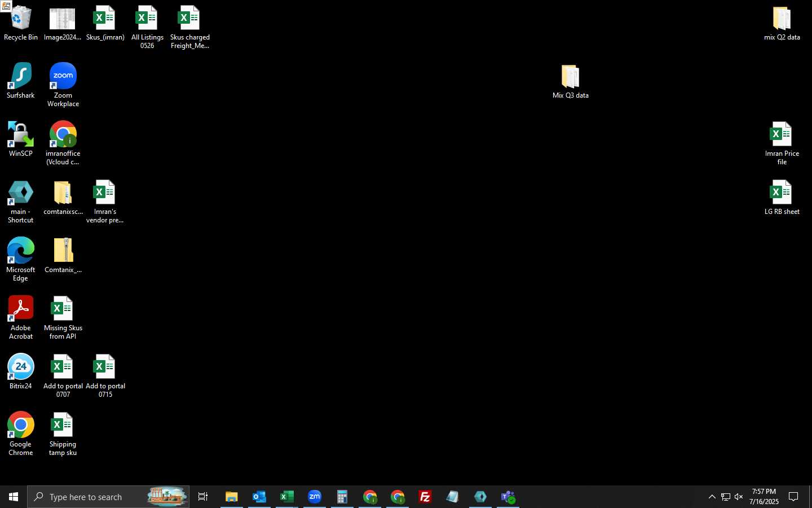This screenshot has height=508, width=812.
Task: Open FileZilla from the taskbar
Action: (x=425, y=497)
